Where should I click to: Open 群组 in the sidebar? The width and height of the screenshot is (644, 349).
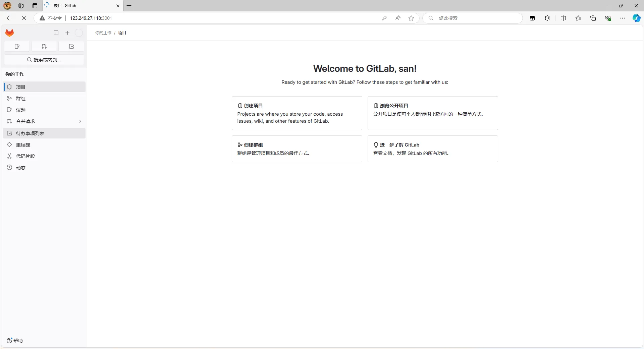click(44, 99)
